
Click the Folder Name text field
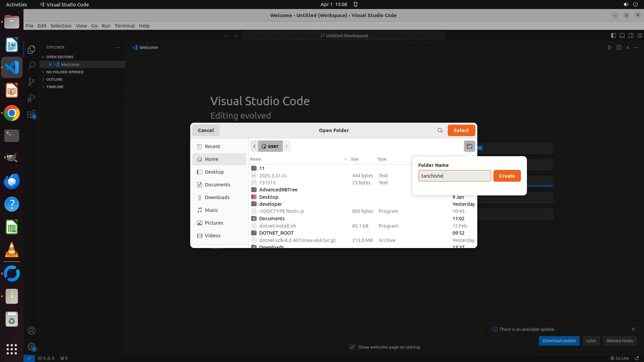(454, 176)
